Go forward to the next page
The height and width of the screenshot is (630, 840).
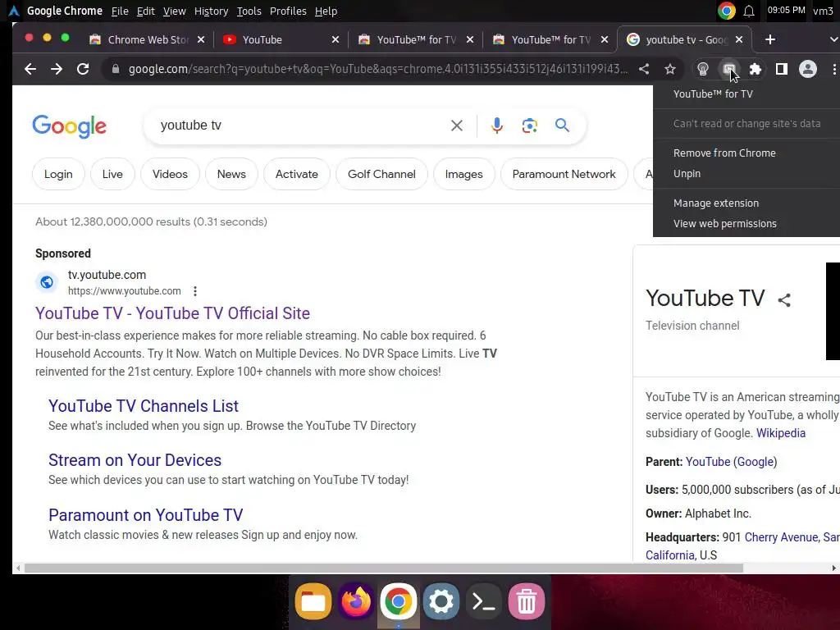(x=57, y=69)
